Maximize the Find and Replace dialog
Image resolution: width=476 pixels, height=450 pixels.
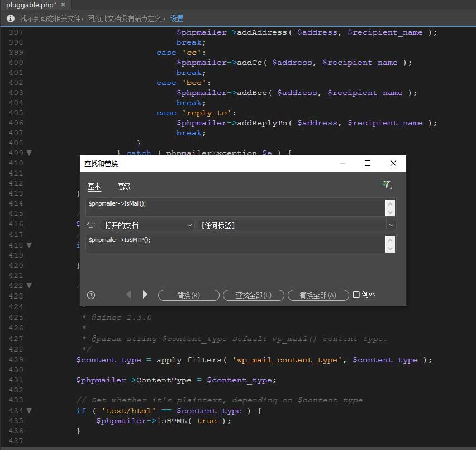tap(368, 164)
